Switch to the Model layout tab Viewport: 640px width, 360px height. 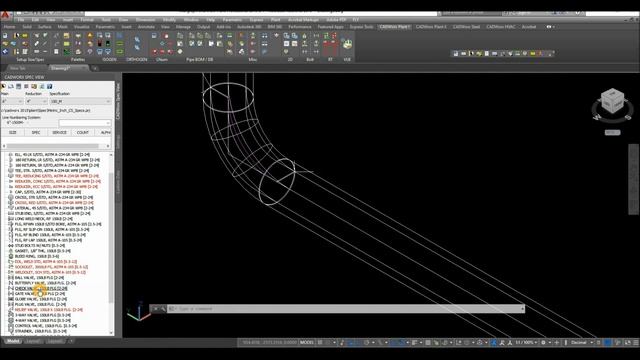[x=13, y=341]
